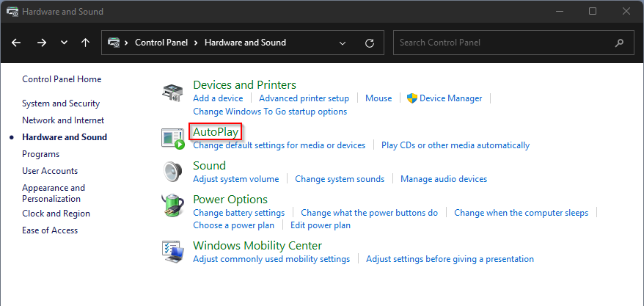644x306 pixels.
Task: Click the AutoPlay category icon
Action: click(172, 139)
